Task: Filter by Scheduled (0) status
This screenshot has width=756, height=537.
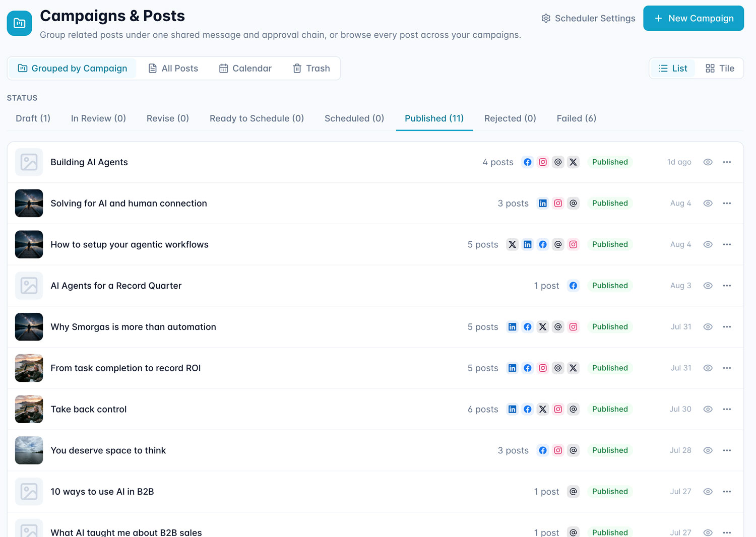Action: (x=354, y=118)
